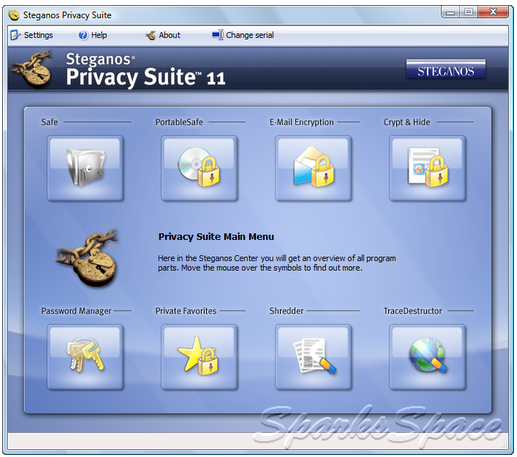Viewport: 517px width, 457px height.
Task: Click the Settings icon in menu bar
Action: point(15,35)
